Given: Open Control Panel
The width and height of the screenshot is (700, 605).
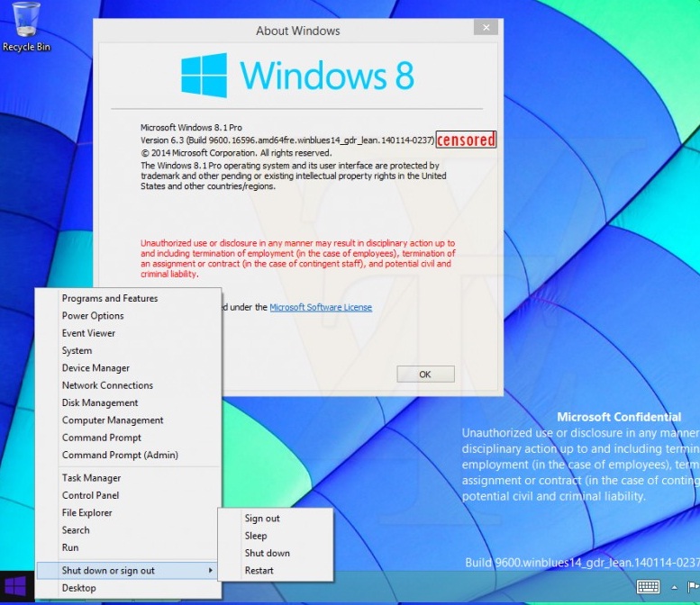Looking at the screenshot, I should pyautogui.click(x=129, y=495).
